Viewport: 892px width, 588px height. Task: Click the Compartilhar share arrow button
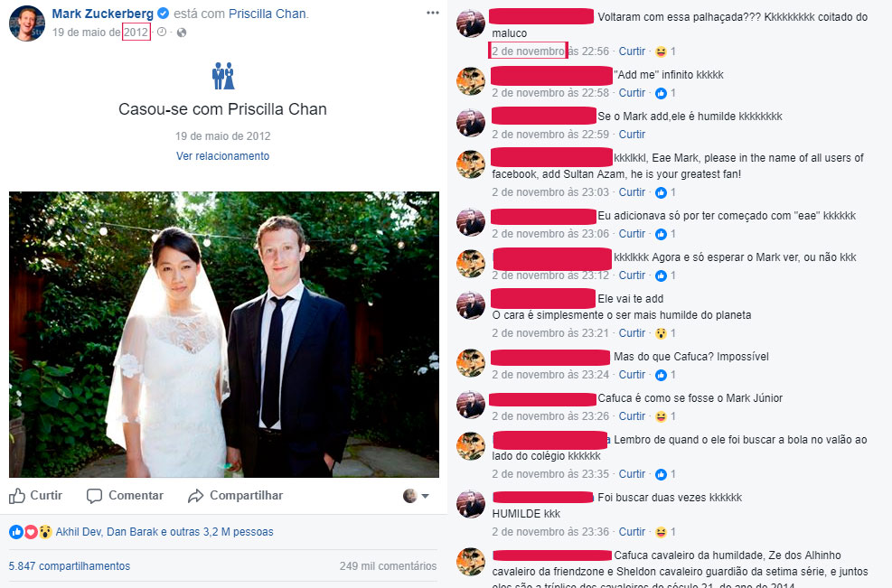click(x=235, y=496)
